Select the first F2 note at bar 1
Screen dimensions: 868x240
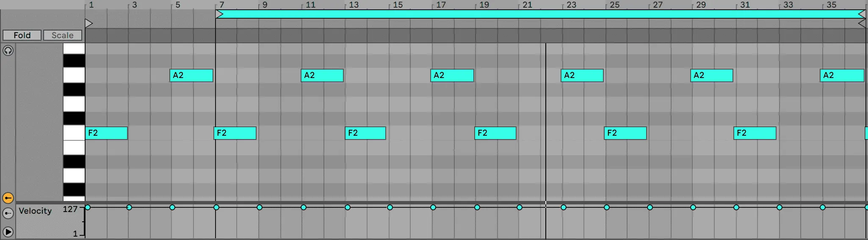(x=106, y=133)
